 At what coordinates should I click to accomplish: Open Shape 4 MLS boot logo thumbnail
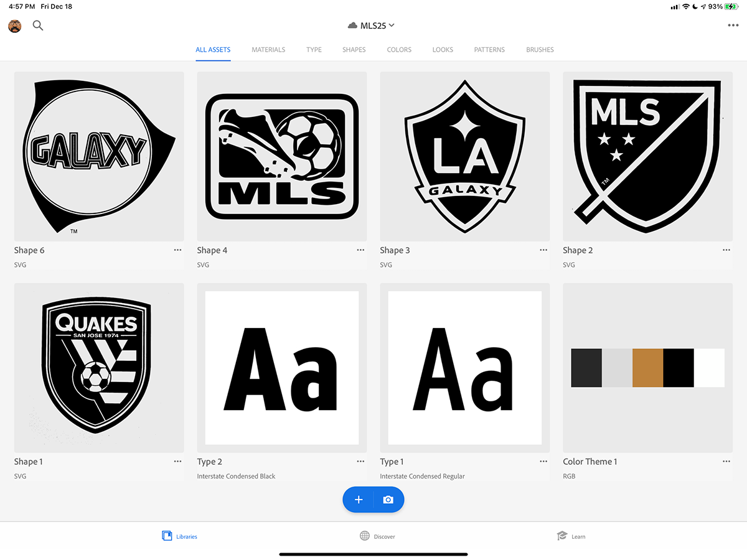[x=282, y=156]
